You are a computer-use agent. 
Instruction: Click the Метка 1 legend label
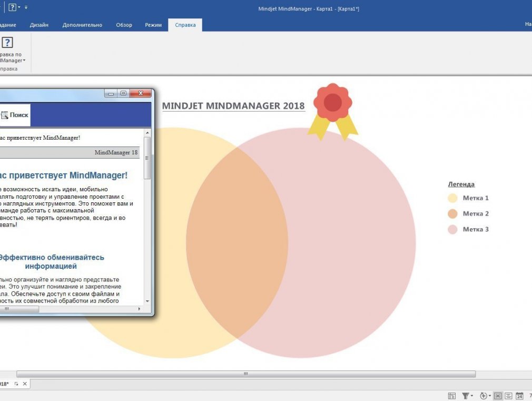476,198
